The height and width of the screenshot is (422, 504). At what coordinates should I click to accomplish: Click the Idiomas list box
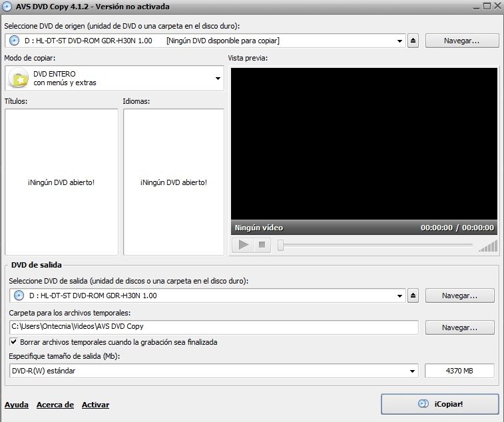174,182
